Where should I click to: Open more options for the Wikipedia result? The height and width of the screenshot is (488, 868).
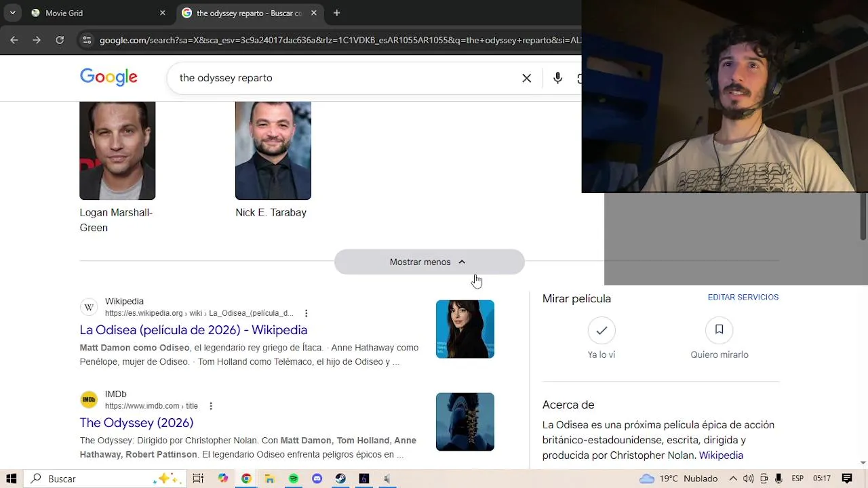[306, 313]
